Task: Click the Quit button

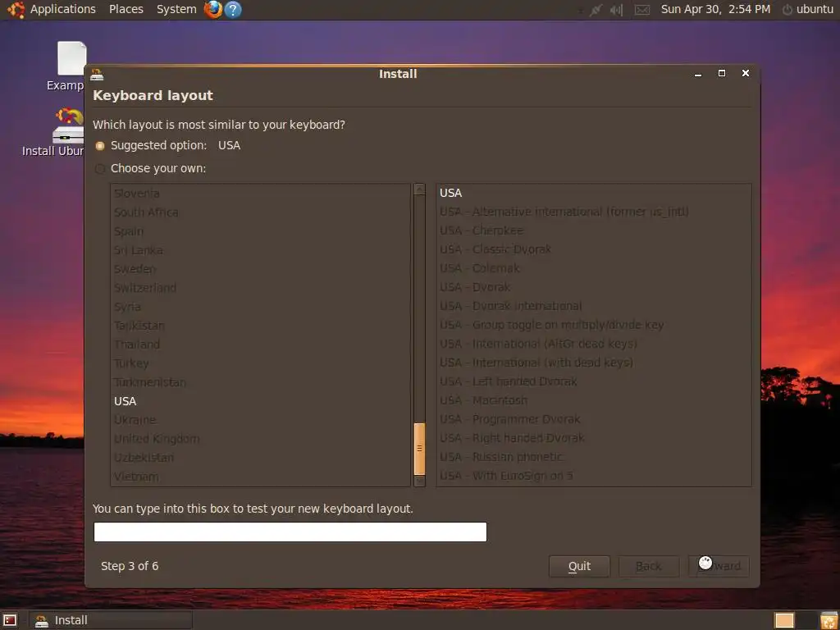Action: click(x=579, y=566)
